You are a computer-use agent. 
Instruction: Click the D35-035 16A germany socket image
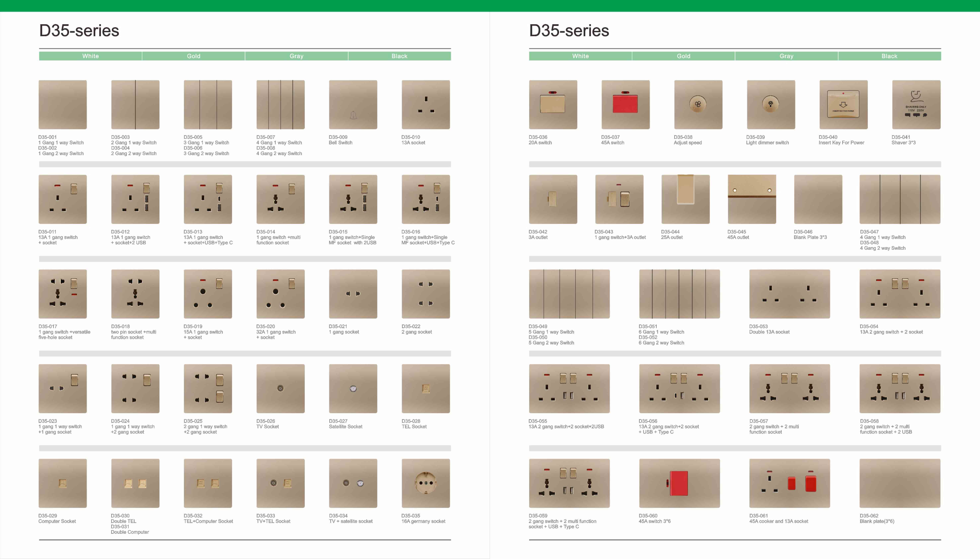[x=426, y=483]
